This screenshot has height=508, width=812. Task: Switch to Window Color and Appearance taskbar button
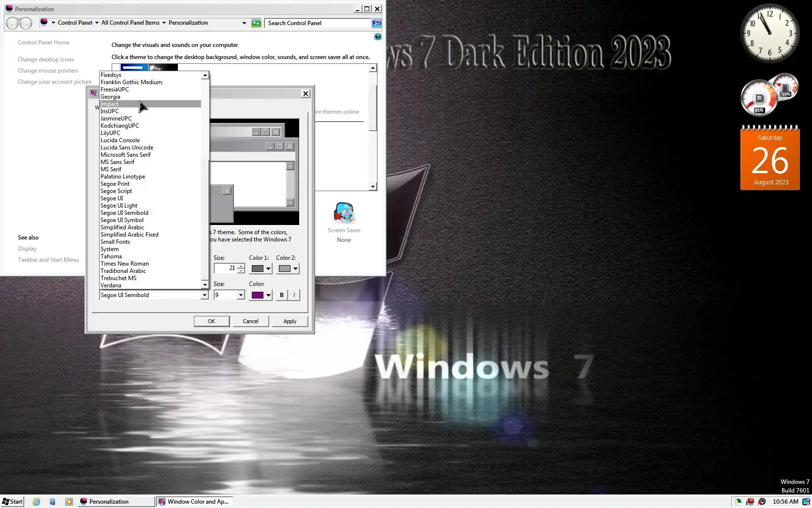pyautogui.click(x=195, y=502)
